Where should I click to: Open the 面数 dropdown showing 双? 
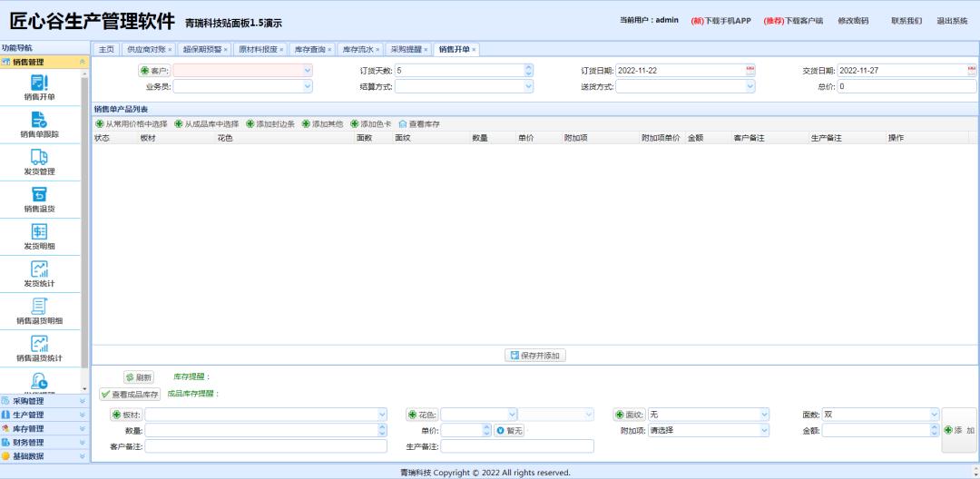pyautogui.click(x=935, y=415)
